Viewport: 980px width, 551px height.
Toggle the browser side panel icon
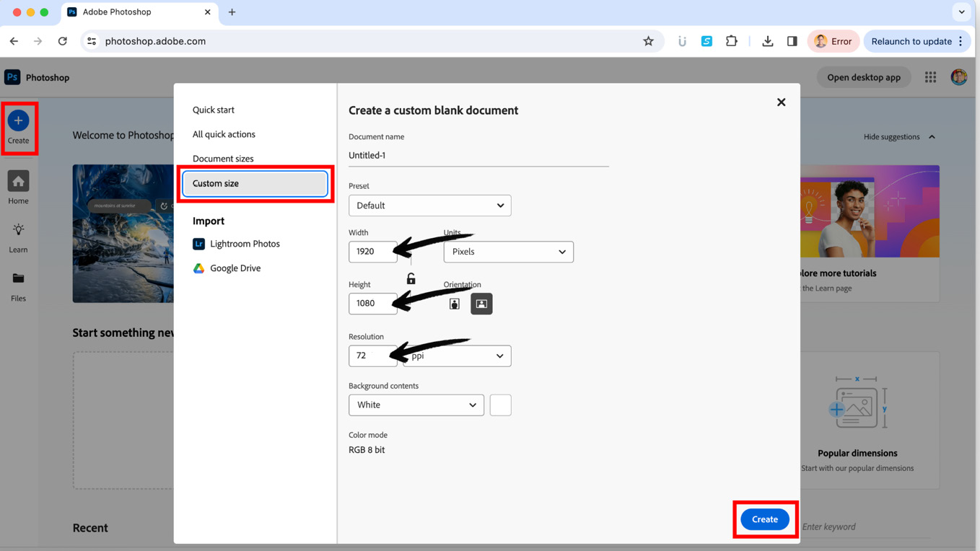[x=792, y=41]
